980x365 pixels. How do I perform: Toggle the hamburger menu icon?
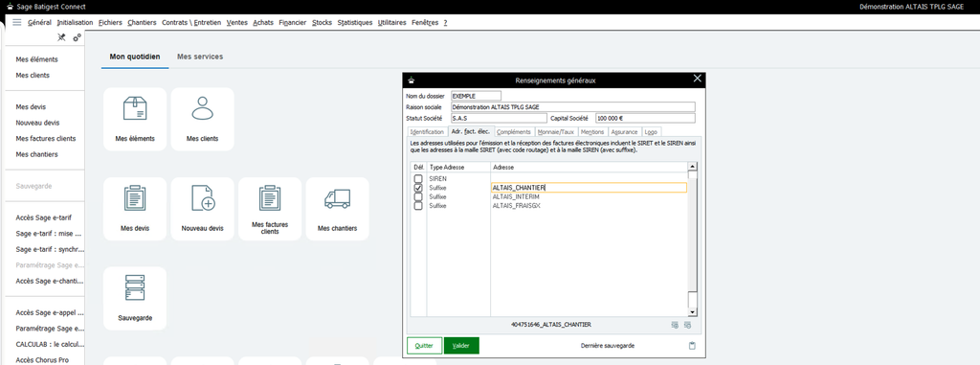(17, 22)
